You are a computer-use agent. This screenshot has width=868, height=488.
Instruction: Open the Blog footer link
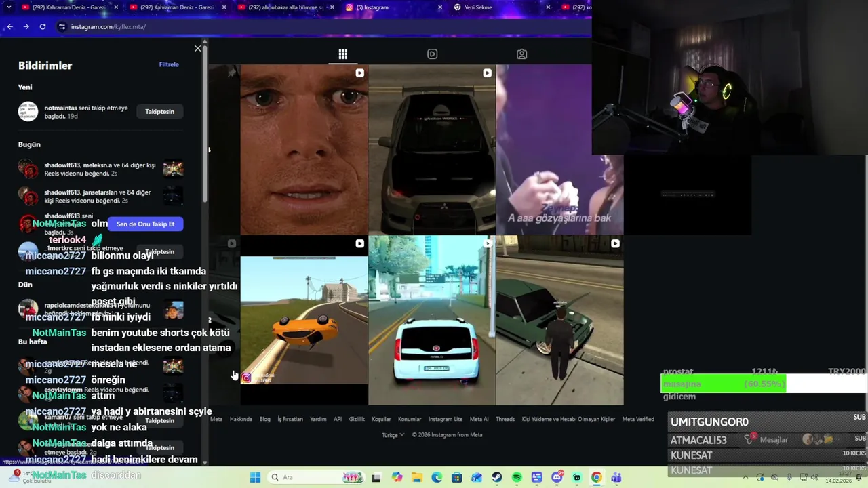(264, 419)
